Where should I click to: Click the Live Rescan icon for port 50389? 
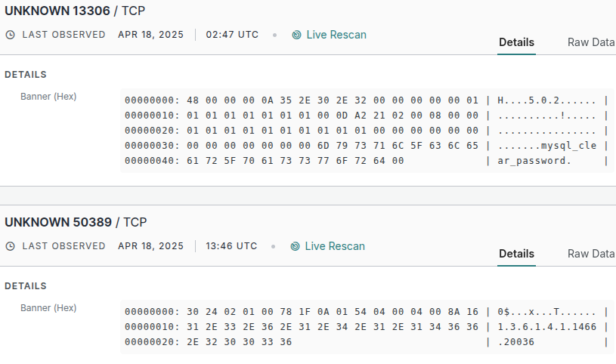point(296,246)
